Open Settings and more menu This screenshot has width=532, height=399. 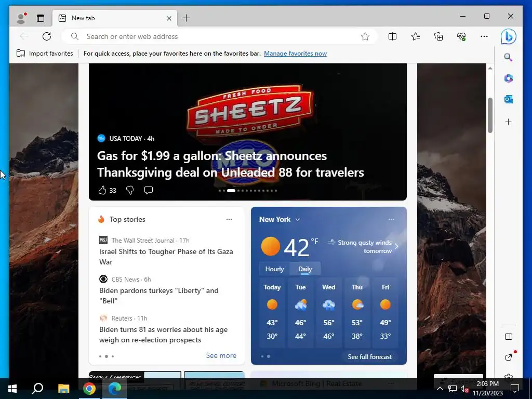(x=484, y=36)
